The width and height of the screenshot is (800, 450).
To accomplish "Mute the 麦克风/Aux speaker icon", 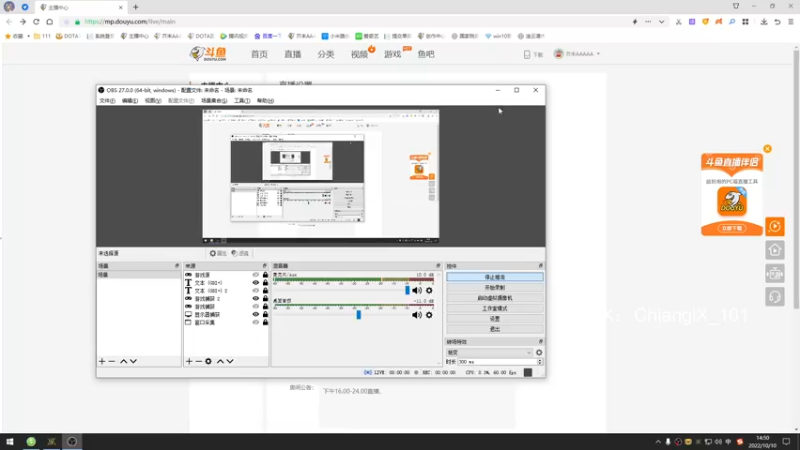I will [x=417, y=290].
